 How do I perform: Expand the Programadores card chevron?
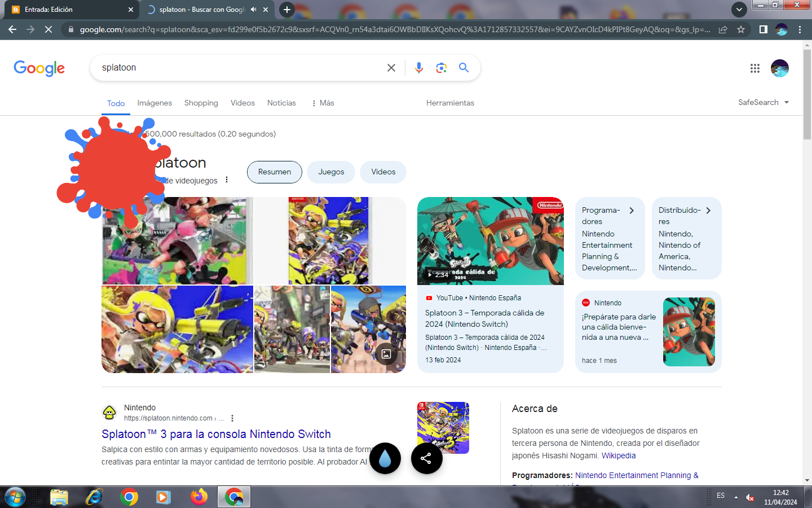click(632, 211)
